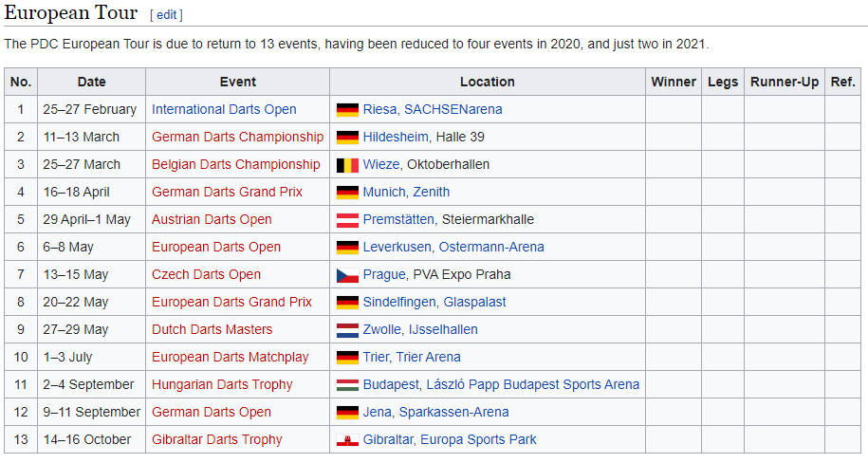Viewport: 868px width, 463px height.
Task: Click the Hungarian flag beside Budapest
Action: pos(347,385)
